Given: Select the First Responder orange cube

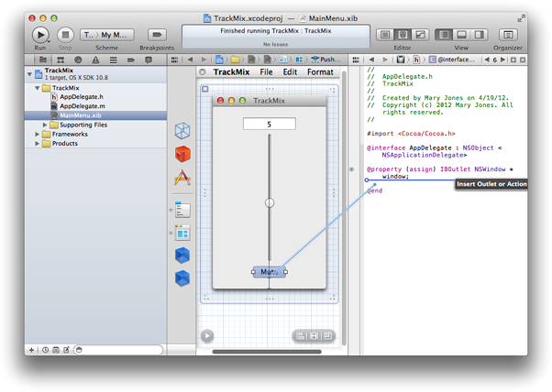Looking at the screenshot, I should click(182, 154).
